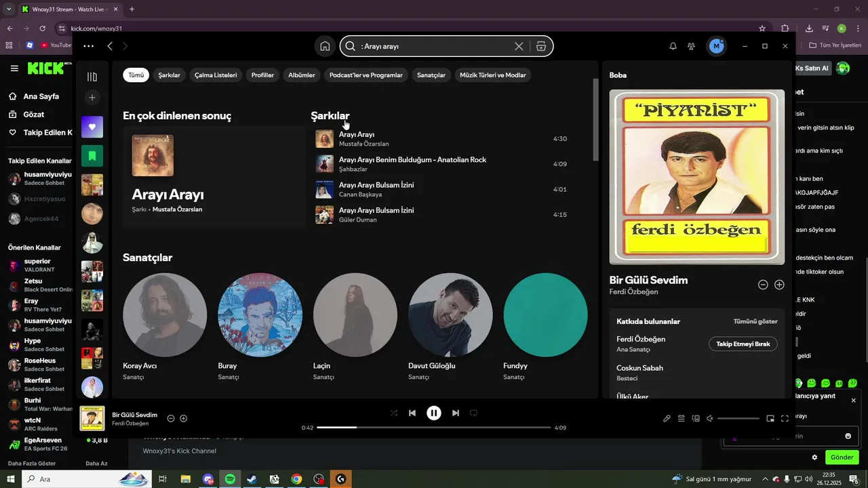
Task: Open Ana Sayfa in Kick sidebar
Action: pos(41,96)
